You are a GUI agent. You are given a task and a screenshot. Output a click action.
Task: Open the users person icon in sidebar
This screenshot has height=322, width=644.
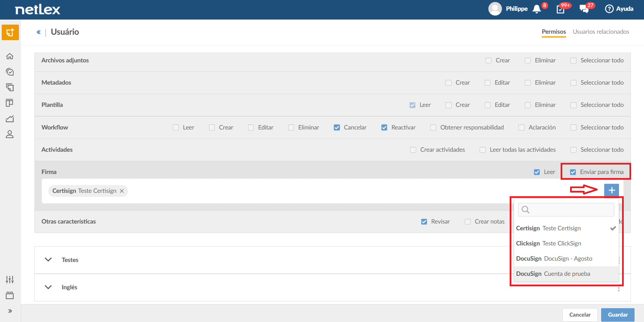(x=10, y=134)
